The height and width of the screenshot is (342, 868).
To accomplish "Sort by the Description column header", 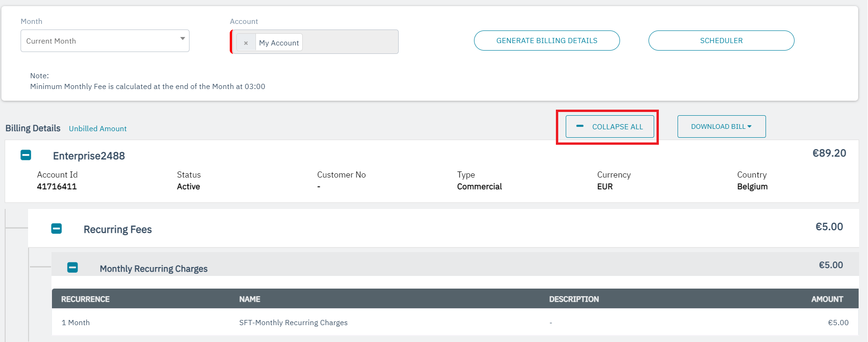I will click(x=574, y=299).
